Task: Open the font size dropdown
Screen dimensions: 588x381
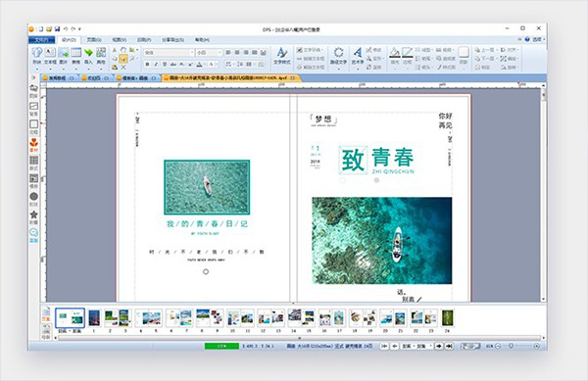Action: [220, 53]
